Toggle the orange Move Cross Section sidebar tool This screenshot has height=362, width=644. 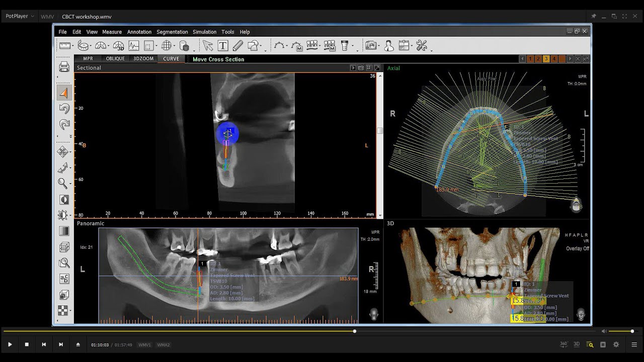point(64,93)
